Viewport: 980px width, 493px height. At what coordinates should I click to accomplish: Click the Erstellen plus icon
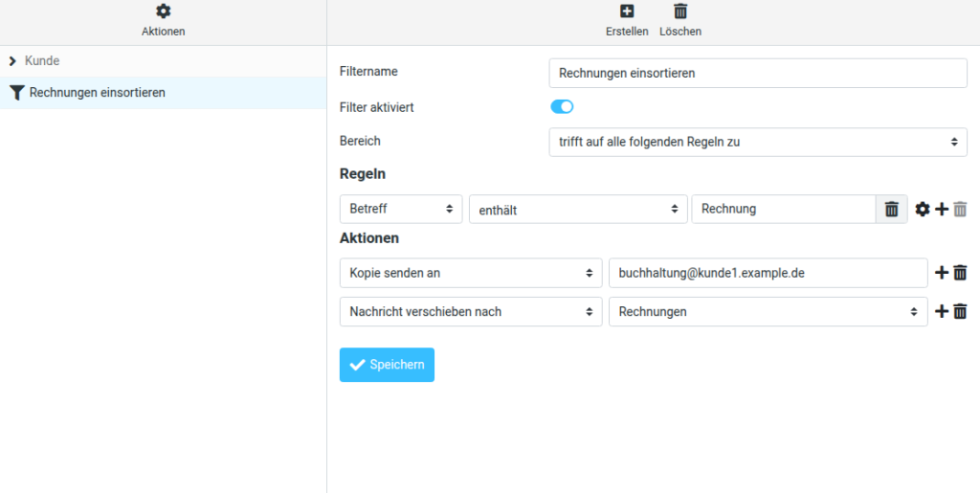pyautogui.click(x=627, y=11)
